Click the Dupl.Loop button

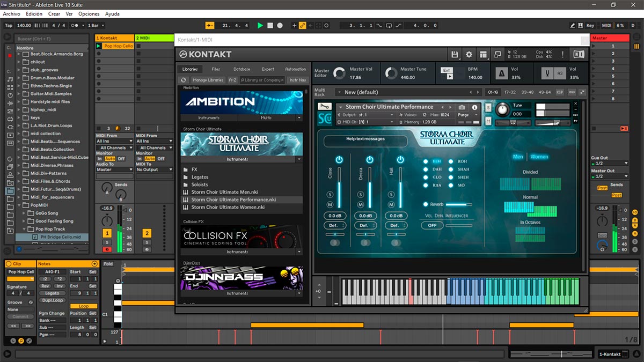[52, 300]
